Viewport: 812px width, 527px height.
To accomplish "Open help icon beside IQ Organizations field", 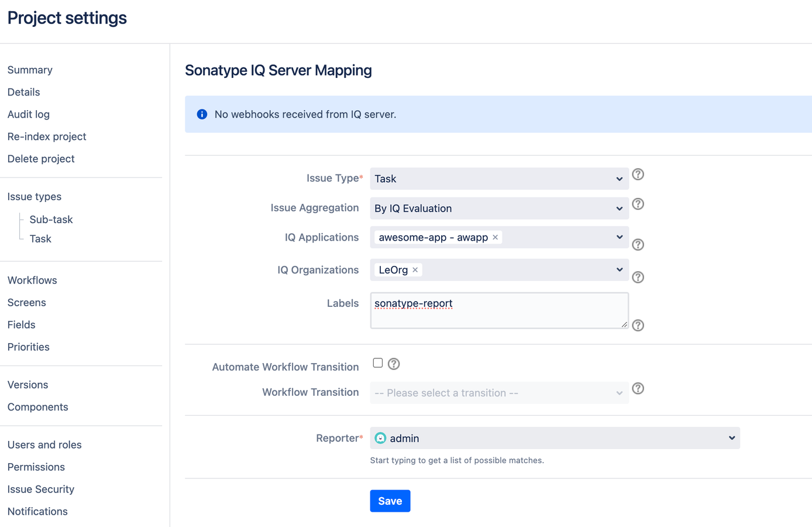I will (x=638, y=277).
